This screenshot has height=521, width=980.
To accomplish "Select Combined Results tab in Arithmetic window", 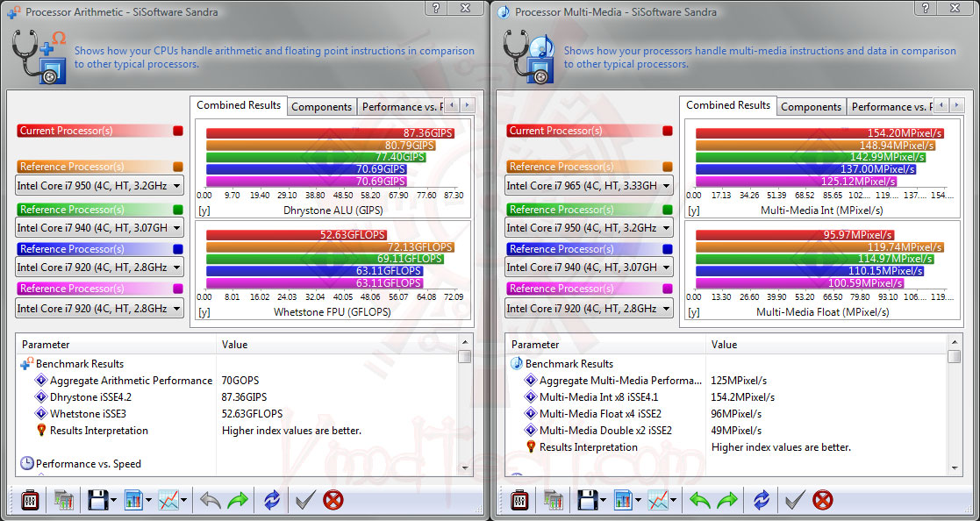I will 239,105.
